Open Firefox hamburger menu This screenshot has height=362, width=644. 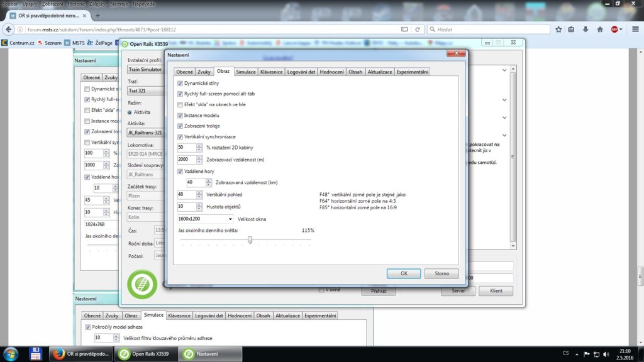point(635,30)
